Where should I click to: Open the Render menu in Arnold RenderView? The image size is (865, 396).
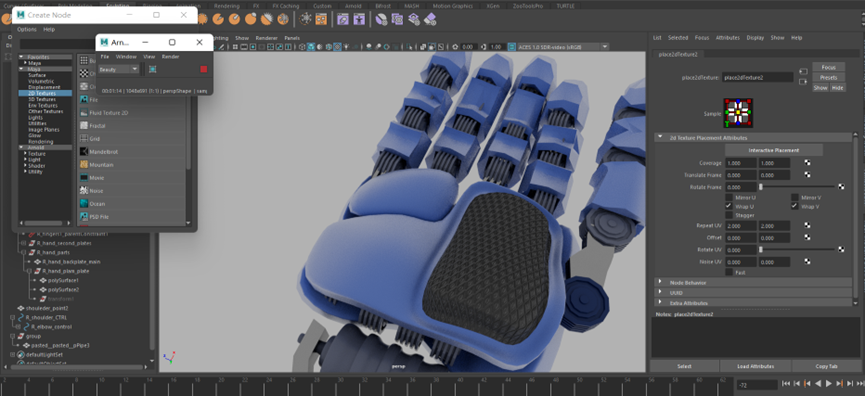[170, 56]
